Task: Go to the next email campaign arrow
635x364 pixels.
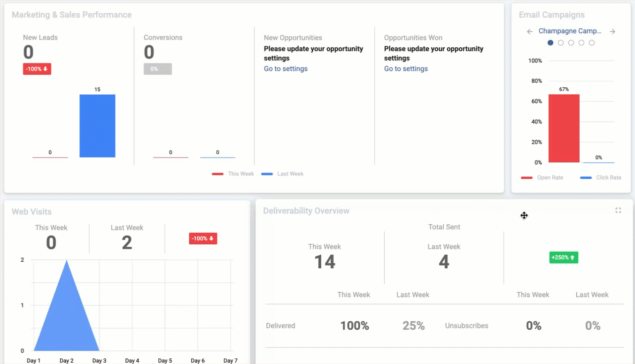Action: [612, 31]
